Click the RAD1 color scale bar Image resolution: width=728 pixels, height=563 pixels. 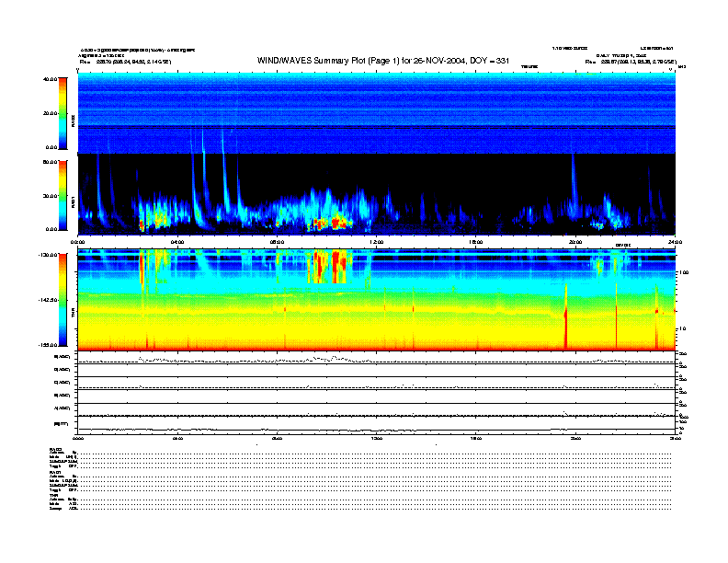pos(63,195)
